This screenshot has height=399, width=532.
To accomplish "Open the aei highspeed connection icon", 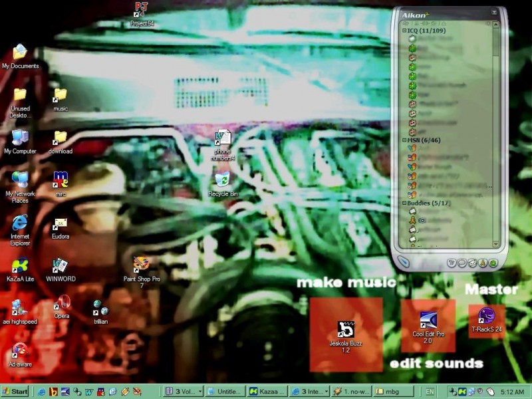I will click(x=20, y=312).
